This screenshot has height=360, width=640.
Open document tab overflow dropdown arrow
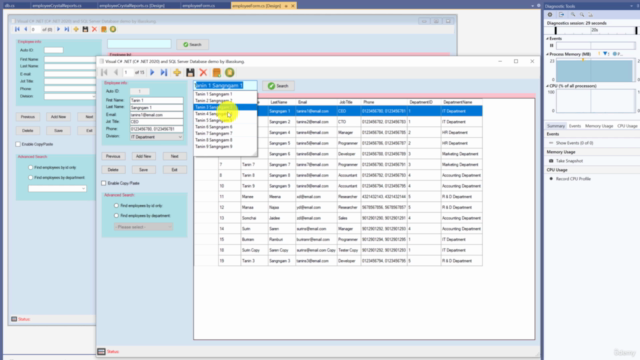point(533,6)
